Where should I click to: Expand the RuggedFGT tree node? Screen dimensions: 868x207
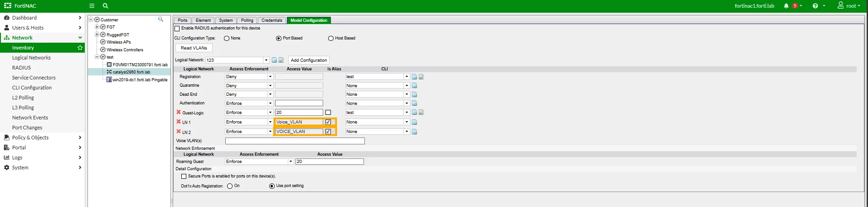(97, 34)
